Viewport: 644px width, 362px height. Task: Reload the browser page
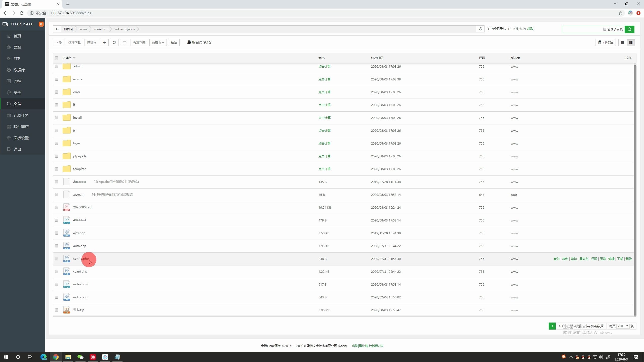click(22, 13)
